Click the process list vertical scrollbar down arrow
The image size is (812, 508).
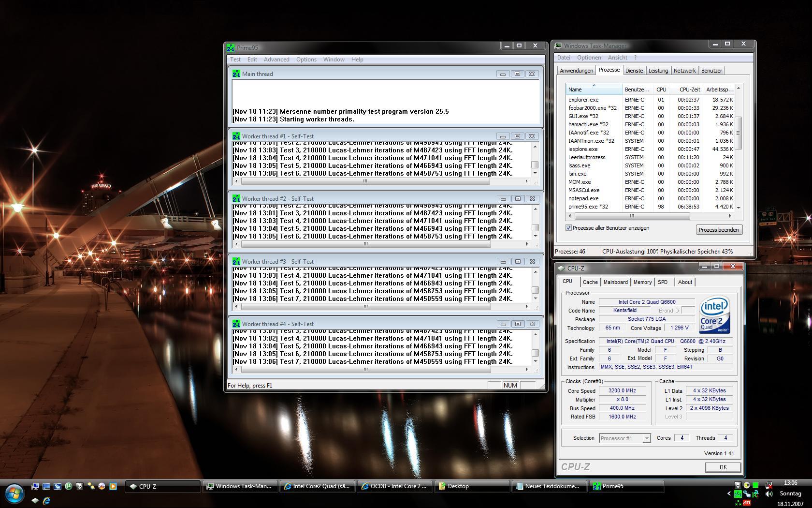pos(738,208)
